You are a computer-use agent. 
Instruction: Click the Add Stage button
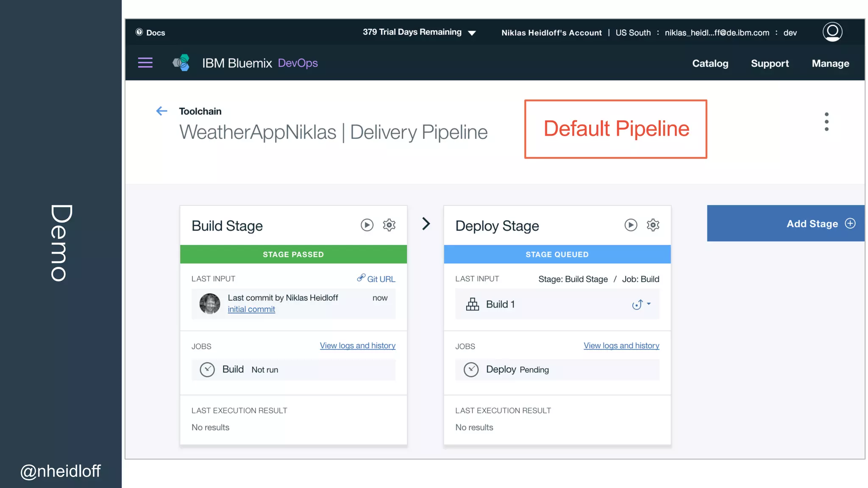(x=786, y=223)
